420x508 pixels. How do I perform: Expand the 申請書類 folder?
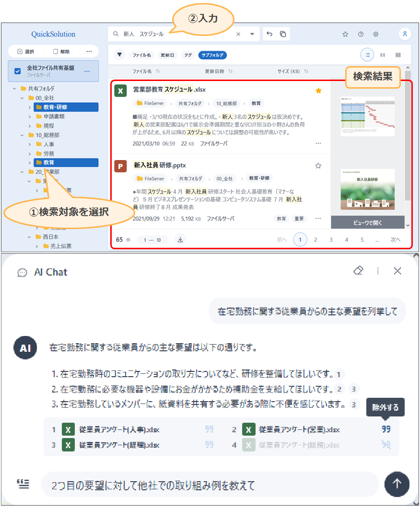pyautogui.click(x=30, y=116)
